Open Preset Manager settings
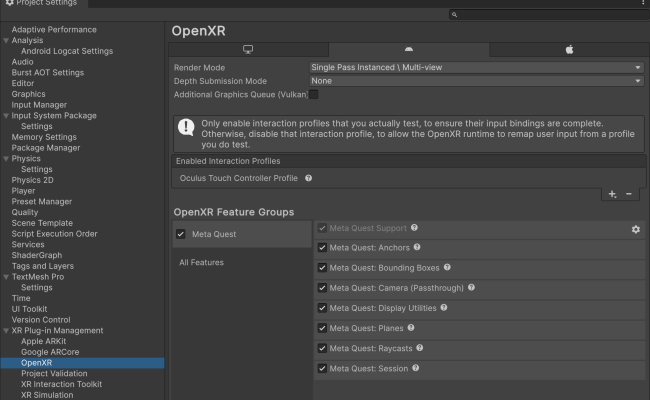The width and height of the screenshot is (650, 400). click(x=42, y=202)
